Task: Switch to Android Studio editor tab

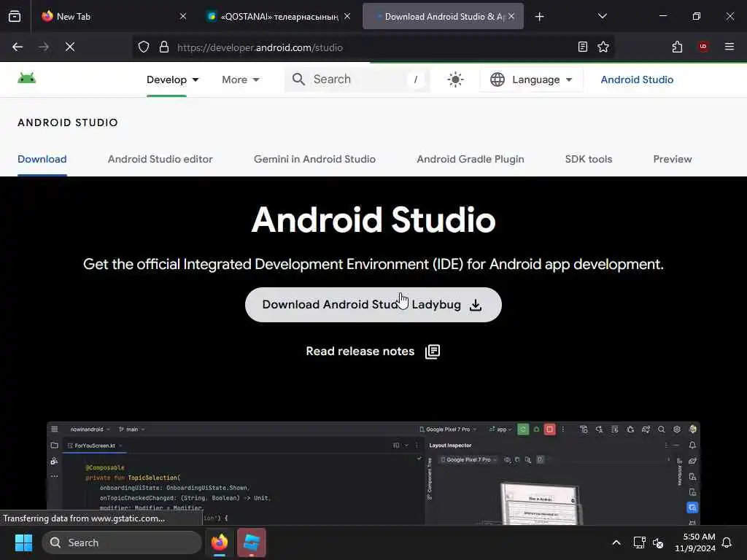Action: coord(160,159)
